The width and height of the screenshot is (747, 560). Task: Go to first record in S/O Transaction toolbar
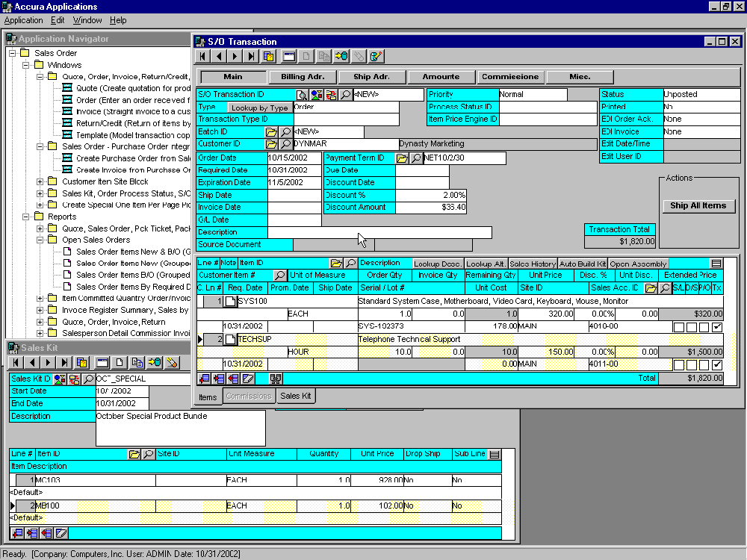(x=202, y=56)
